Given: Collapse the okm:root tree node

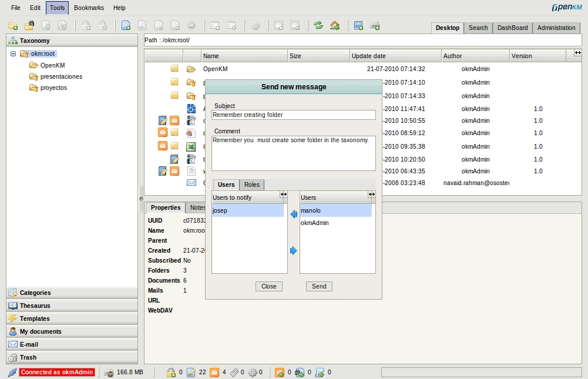Looking at the screenshot, I should (13, 53).
